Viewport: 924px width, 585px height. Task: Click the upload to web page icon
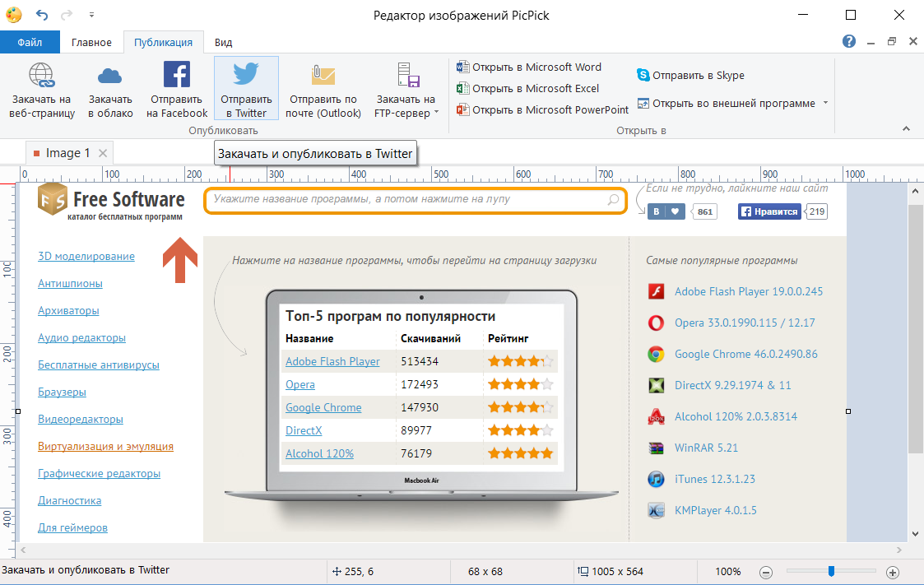(42, 77)
